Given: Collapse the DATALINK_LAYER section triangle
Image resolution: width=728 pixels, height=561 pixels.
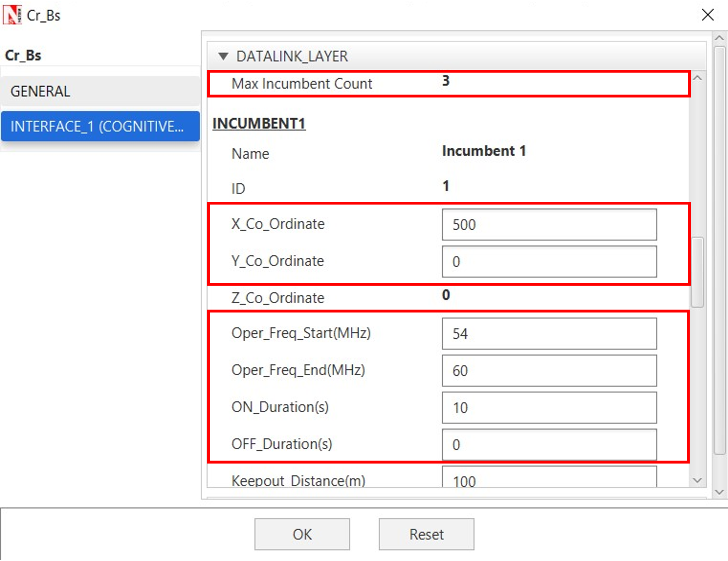Looking at the screenshot, I should click(223, 56).
